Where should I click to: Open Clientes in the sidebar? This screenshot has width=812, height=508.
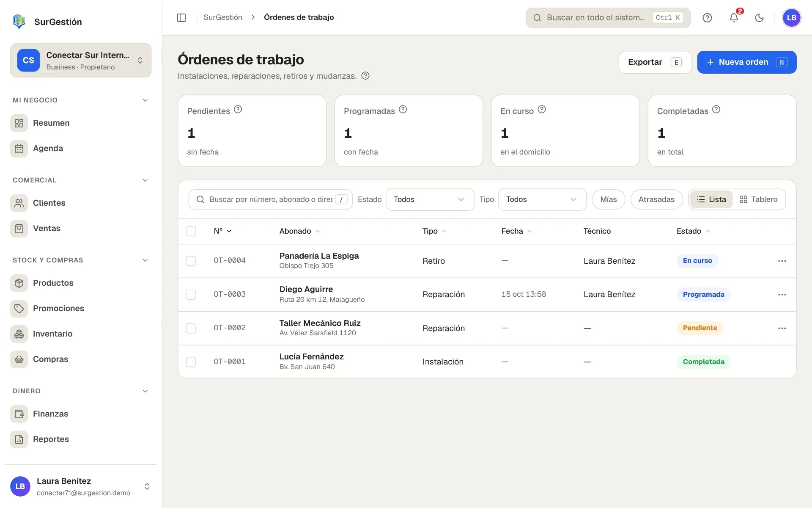(x=81, y=203)
